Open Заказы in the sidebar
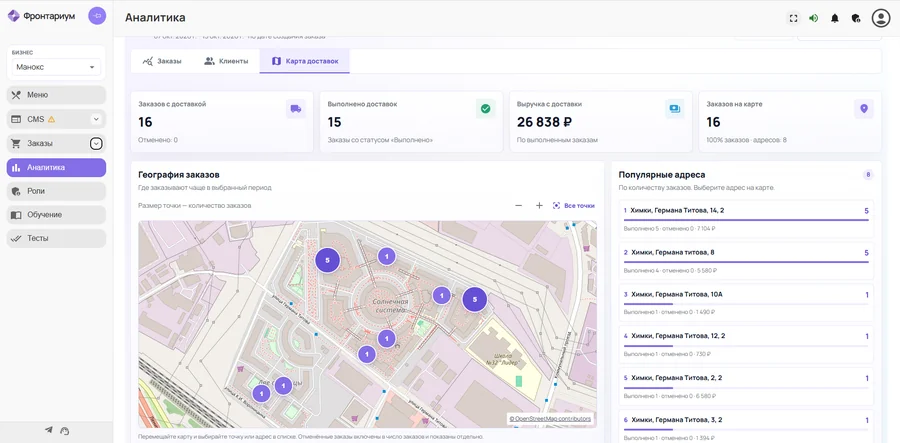Image resolution: width=900 pixels, height=443 pixels. 56,143
